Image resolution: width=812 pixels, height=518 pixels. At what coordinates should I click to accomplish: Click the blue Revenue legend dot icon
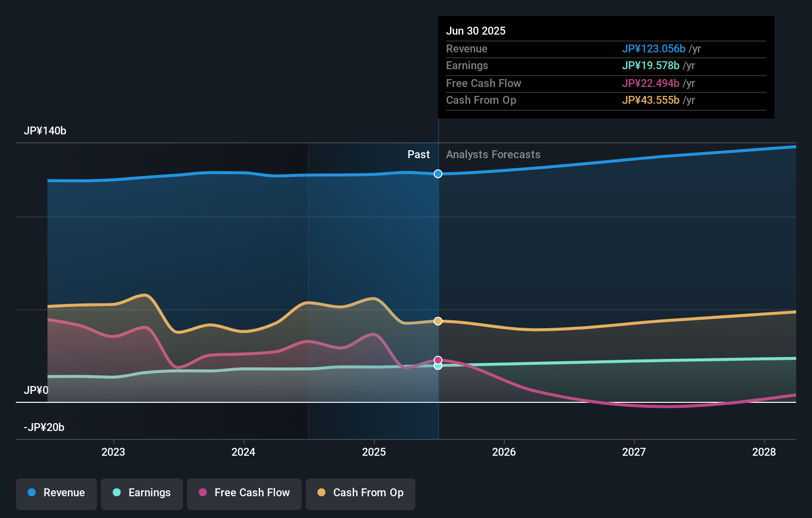point(32,493)
